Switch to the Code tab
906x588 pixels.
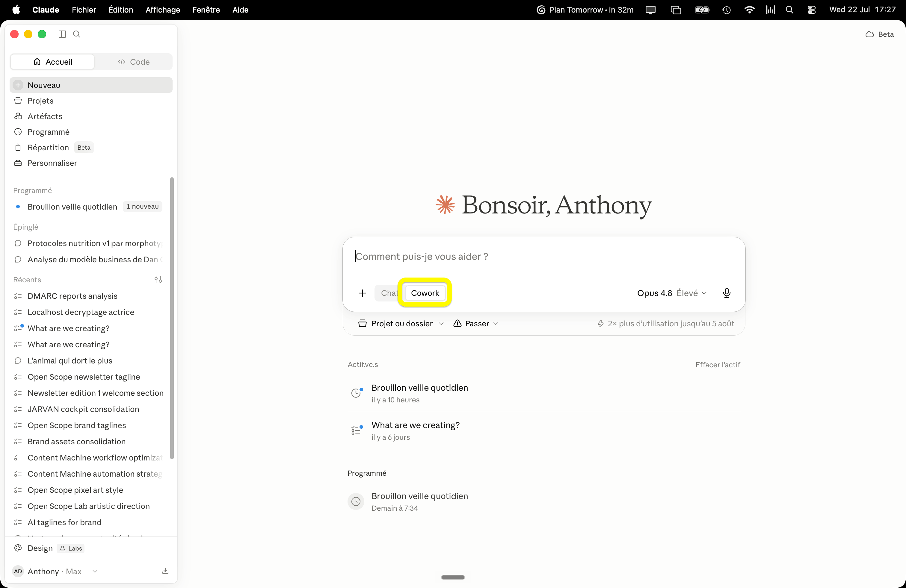[134, 62]
